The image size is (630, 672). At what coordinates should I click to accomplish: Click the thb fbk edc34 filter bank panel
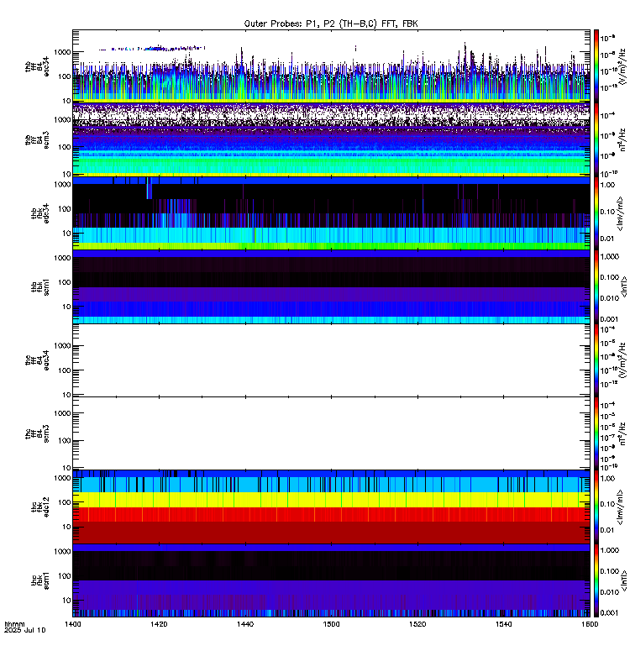(x=331, y=213)
